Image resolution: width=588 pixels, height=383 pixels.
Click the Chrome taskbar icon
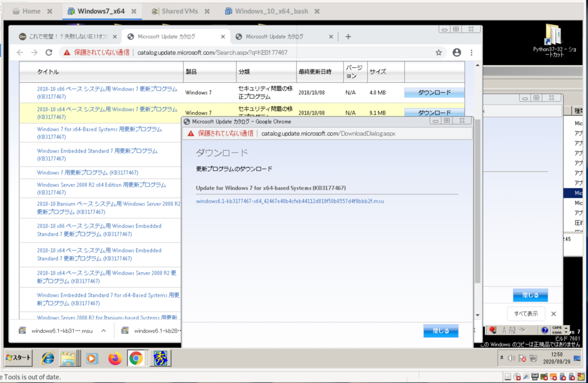[136, 359]
